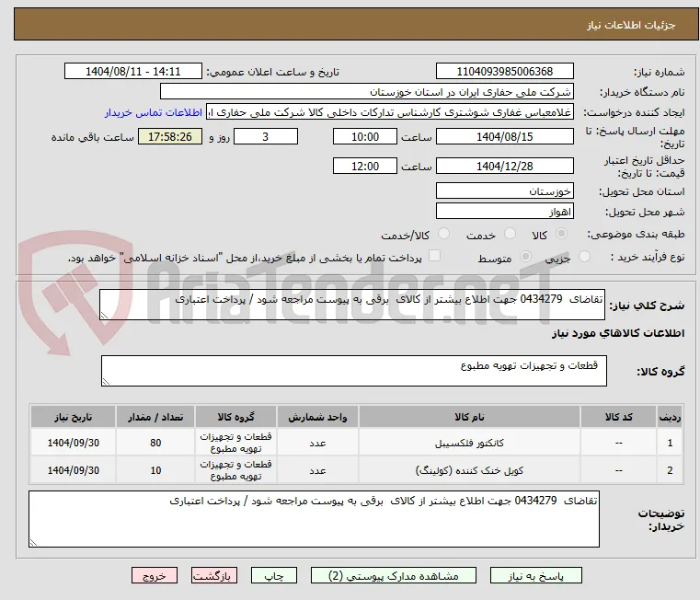Screen dimensions: 700x600
Task: Click the نام کالا column header
Action: (469, 417)
